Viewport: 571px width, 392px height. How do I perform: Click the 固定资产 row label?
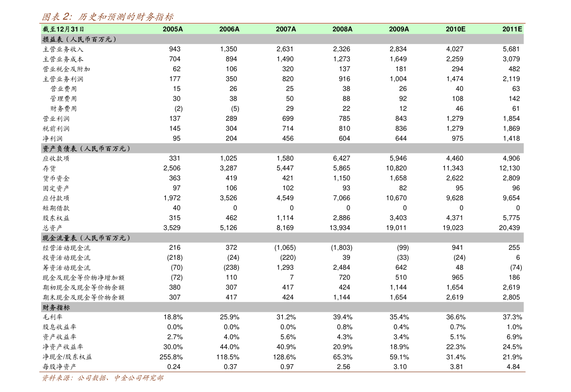click(56, 188)
